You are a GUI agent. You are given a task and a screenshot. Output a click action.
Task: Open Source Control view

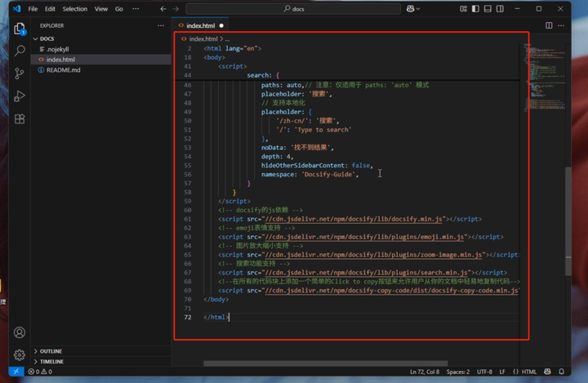click(20, 73)
